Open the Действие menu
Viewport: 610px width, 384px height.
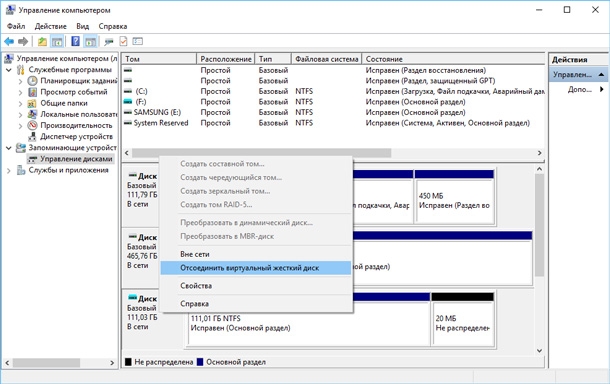[51, 26]
